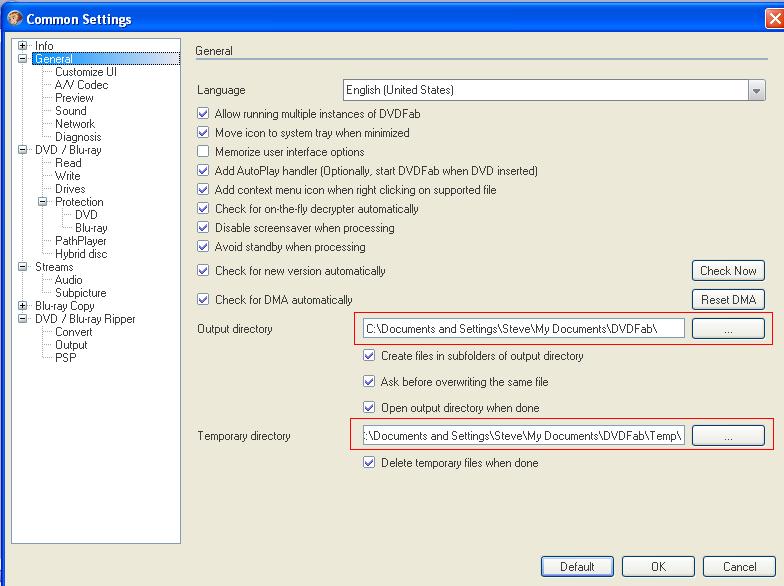Collapse the Protection tree node
The height and width of the screenshot is (586, 784).
pos(42,202)
